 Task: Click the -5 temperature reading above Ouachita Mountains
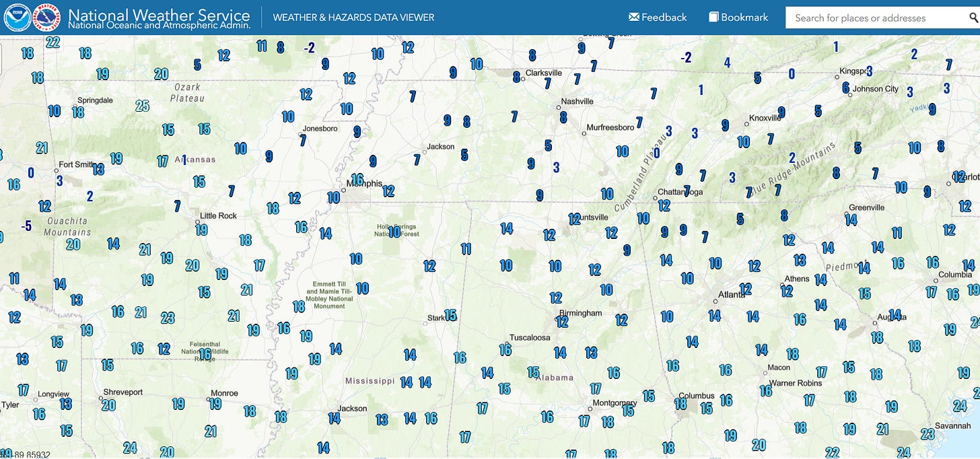(x=26, y=226)
